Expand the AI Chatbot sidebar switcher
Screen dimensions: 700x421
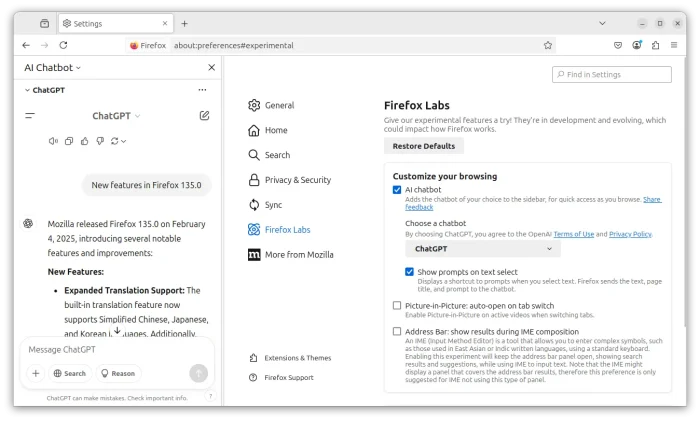(x=53, y=67)
